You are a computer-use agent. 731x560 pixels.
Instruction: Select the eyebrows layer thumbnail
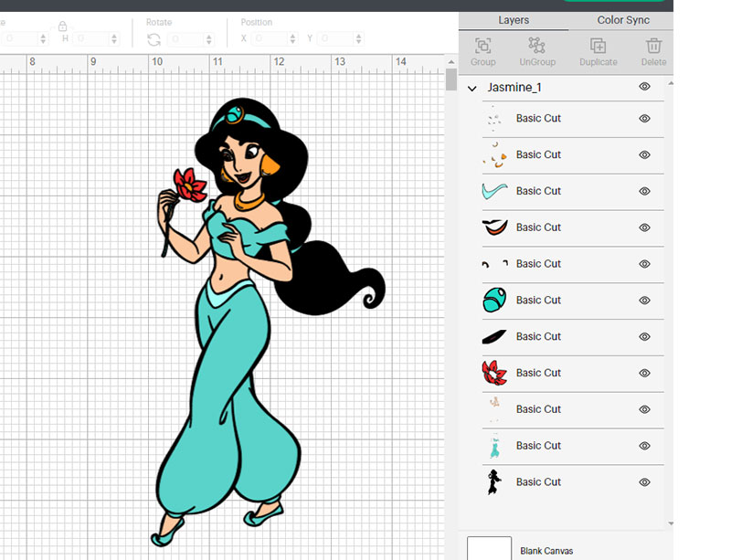494,264
